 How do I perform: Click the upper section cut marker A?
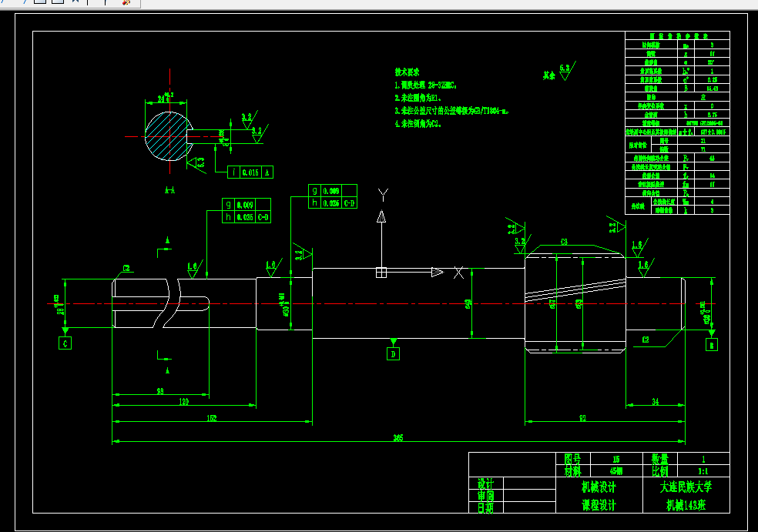click(168, 240)
